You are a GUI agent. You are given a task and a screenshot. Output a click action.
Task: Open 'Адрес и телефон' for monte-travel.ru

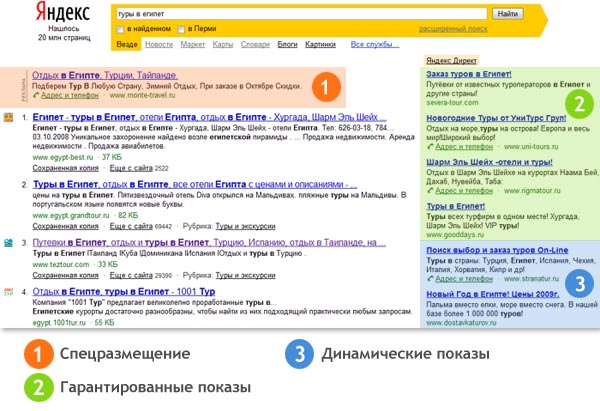70,95
